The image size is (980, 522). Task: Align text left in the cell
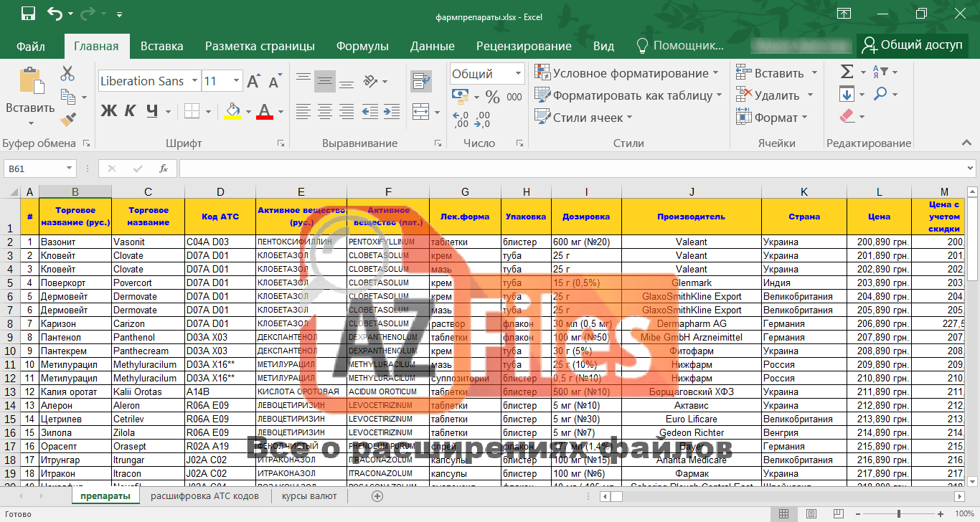(x=303, y=112)
